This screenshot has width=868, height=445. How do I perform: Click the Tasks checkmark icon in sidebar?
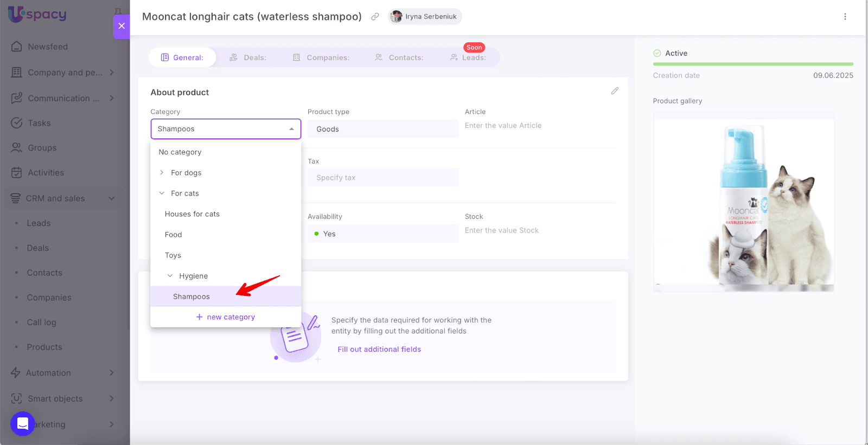17,123
